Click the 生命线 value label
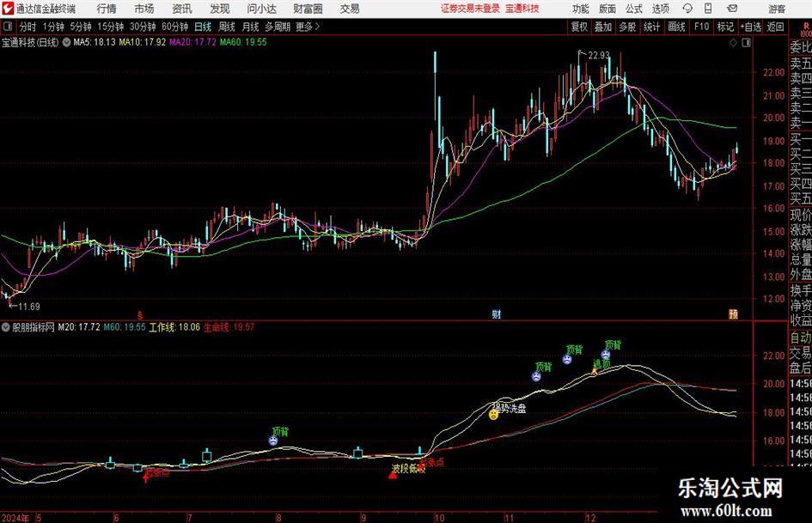Viewport: 812px width, 523px height. tap(229, 327)
